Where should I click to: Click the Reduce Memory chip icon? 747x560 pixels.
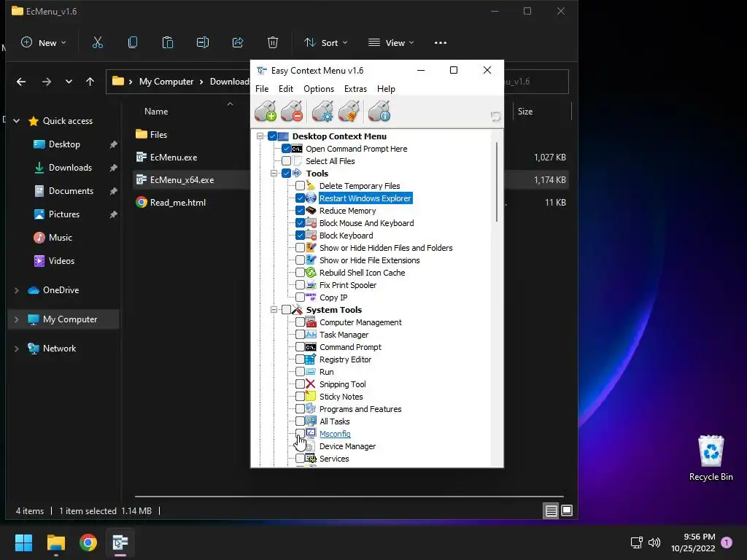click(x=311, y=211)
